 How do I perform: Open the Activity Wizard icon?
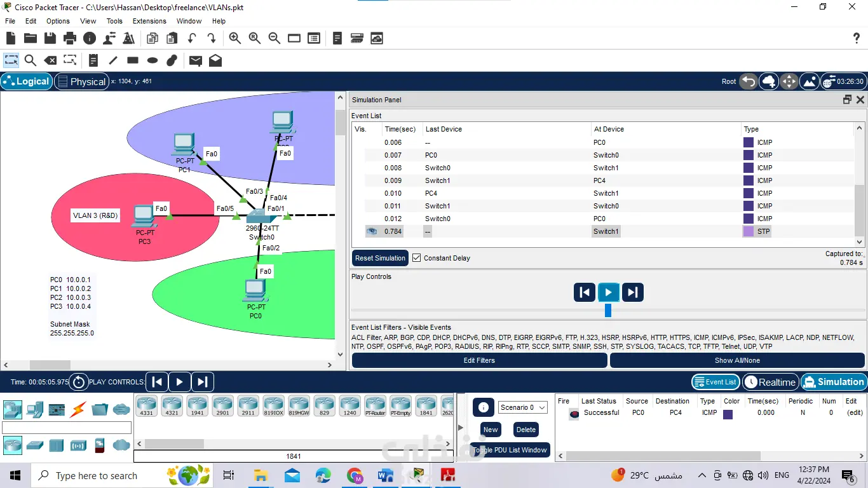129,39
